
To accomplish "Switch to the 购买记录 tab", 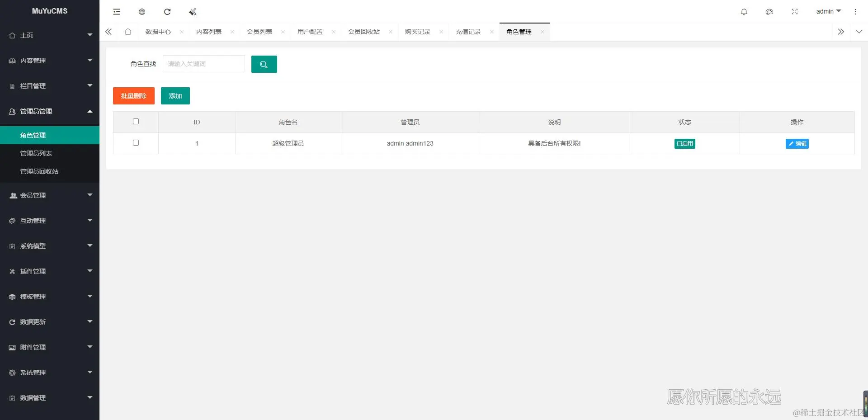I will pos(417,32).
